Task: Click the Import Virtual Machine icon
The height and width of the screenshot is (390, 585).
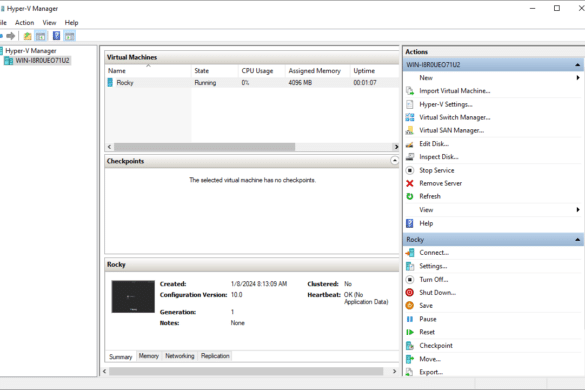Action: point(410,91)
